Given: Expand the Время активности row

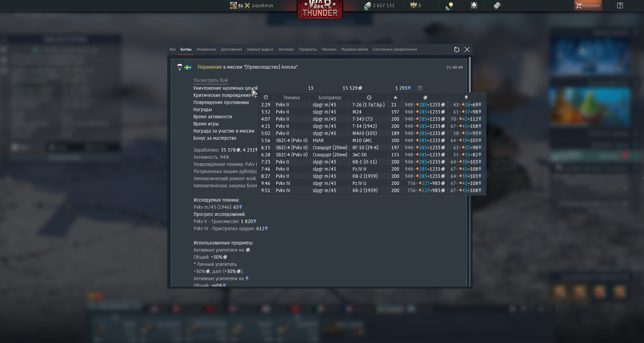Looking at the screenshot, I should pyautogui.click(x=212, y=117).
